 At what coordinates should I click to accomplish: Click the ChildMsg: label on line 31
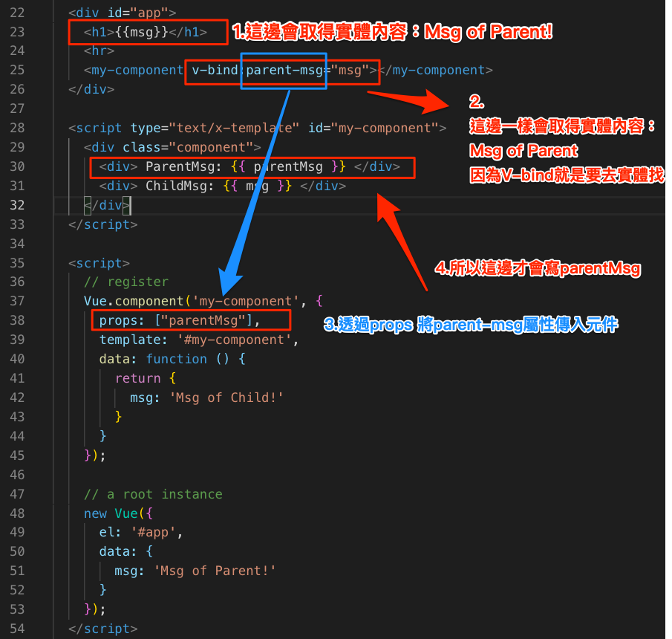[x=180, y=186]
